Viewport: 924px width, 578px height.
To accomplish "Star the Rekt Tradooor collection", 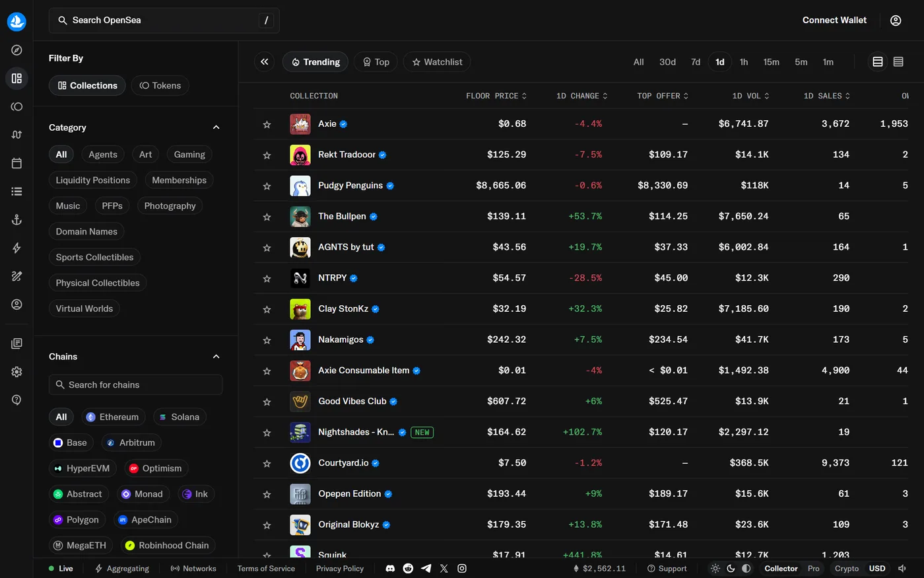I will click(x=267, y=155).
